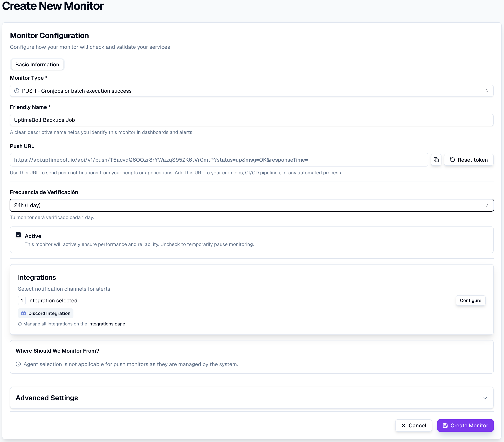
Task: Click the integration count badge
Action: tap(22, 300)
